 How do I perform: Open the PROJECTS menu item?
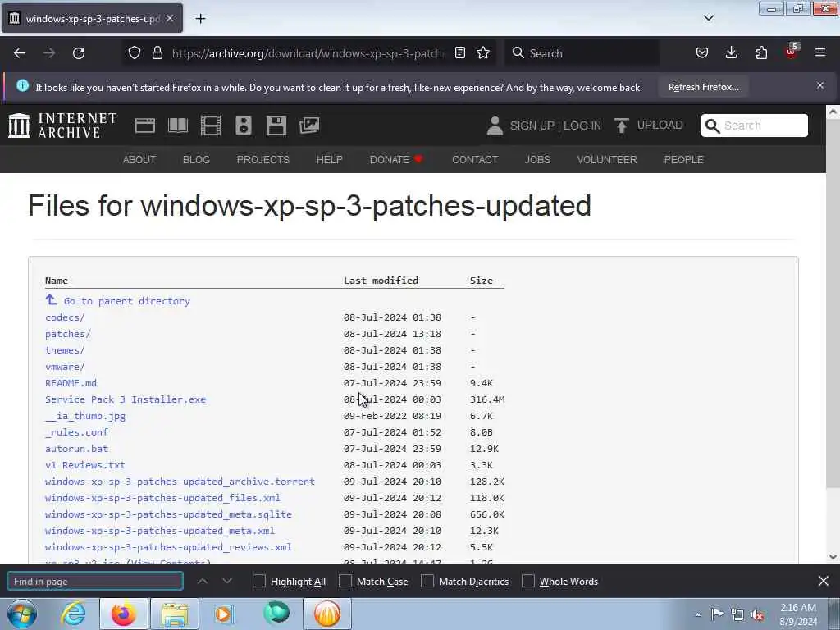[263, 160]
